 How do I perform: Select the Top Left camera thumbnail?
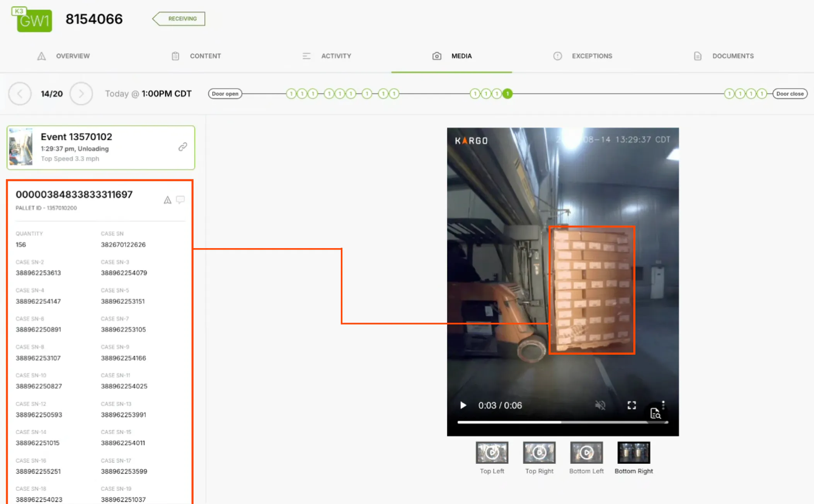pos(492,453)
